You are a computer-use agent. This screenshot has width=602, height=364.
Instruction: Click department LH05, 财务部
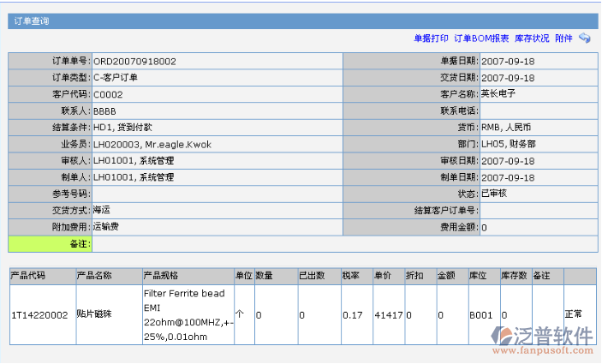point(509,144)
